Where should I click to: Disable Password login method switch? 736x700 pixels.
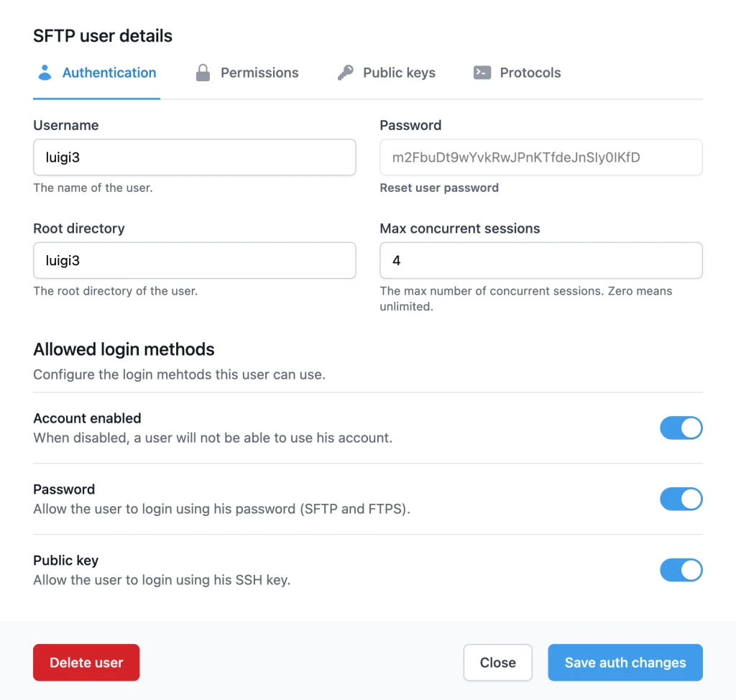pos(681,499)
